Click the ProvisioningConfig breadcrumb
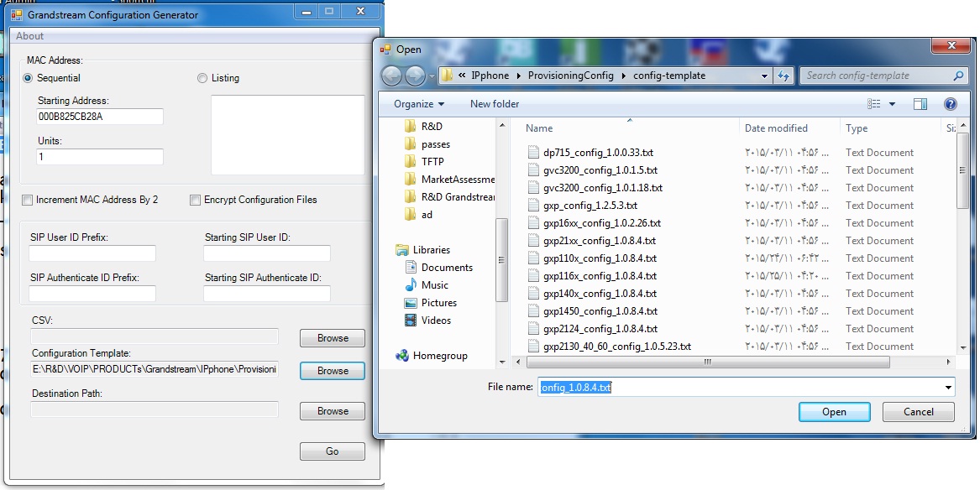Image resolution: width=980 pixels, height=490 pixels. coord(571,76)
